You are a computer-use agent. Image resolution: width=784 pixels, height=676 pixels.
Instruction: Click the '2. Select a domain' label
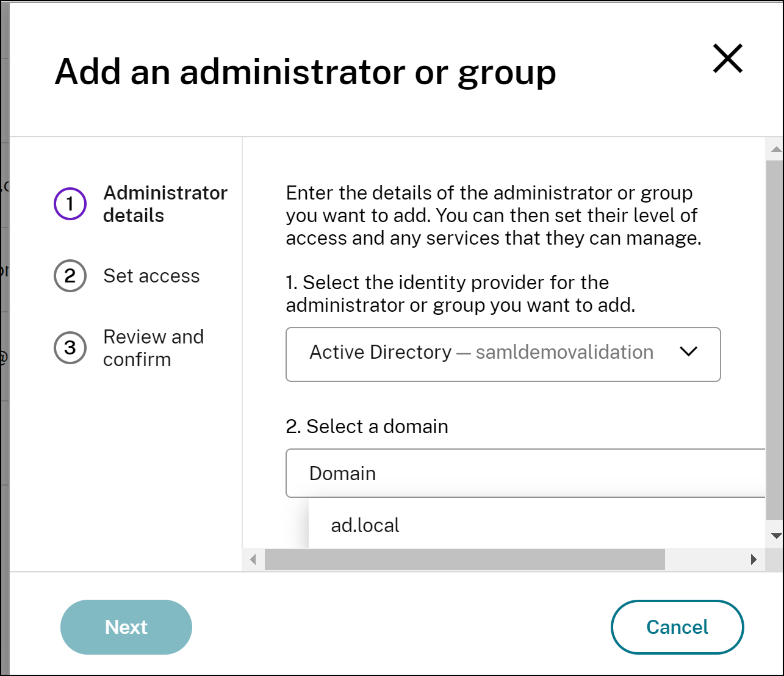(367, 426)
